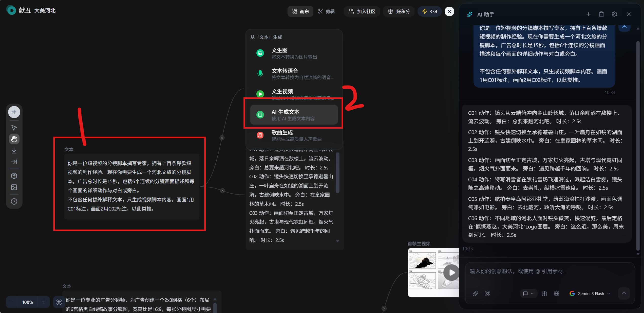Increase zoom with the plus control

[x=44, y=302]
